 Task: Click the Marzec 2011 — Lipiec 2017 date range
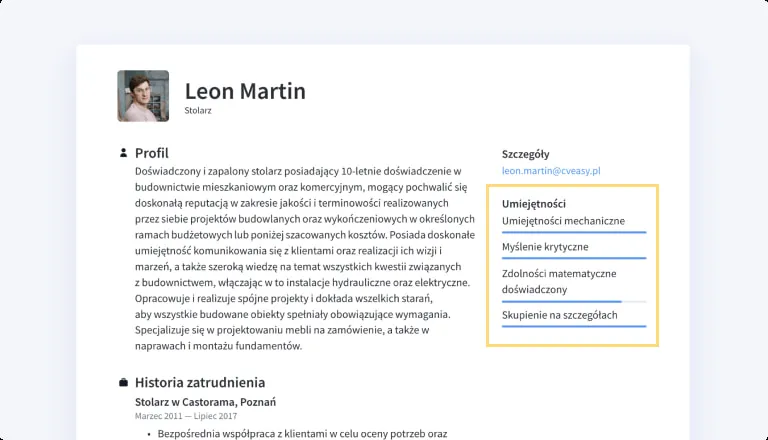point(186,415)
